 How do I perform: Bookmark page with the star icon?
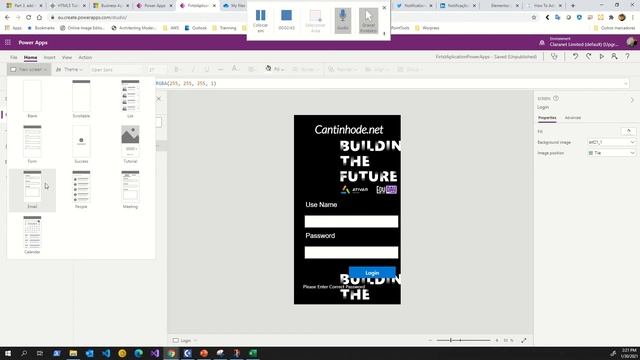point(534,18)
